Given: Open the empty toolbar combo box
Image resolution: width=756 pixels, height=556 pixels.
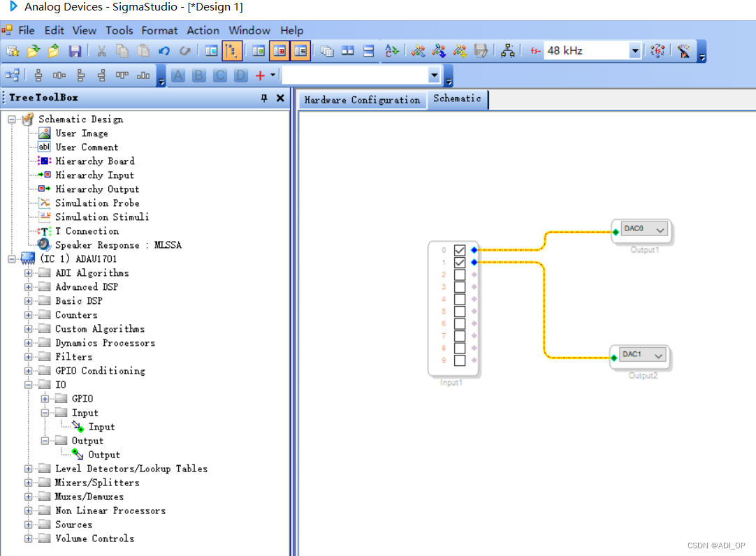Looking at the screenshot, I should 434,75.
